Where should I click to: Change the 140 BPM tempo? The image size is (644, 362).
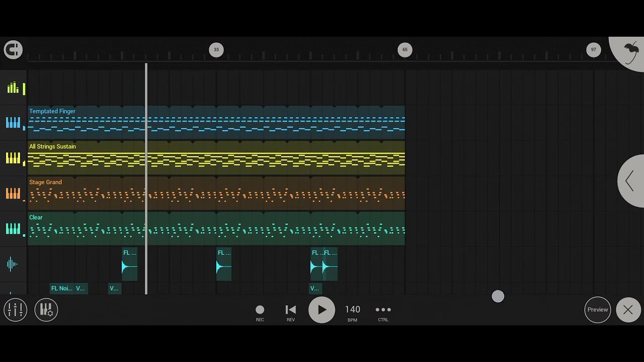pyautogui.click(x=352, y=312)
